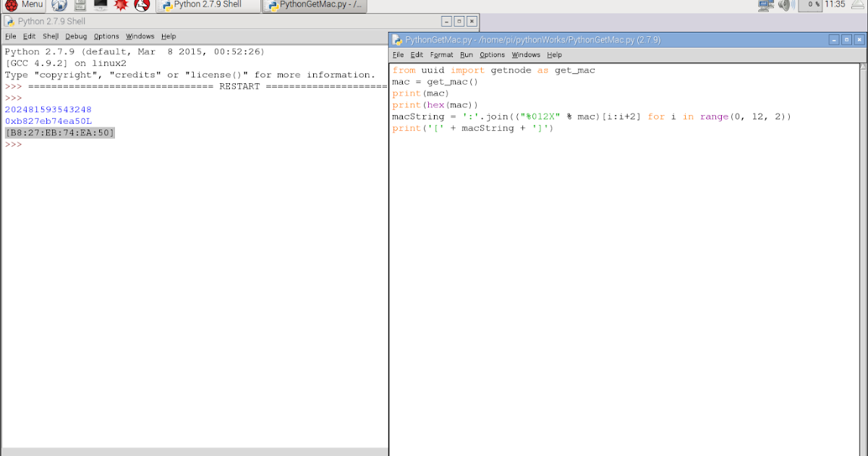This screenshot has width=868, height=456.
Task: Click the 'print(hex(mac))' line
Action: (435, 105)
